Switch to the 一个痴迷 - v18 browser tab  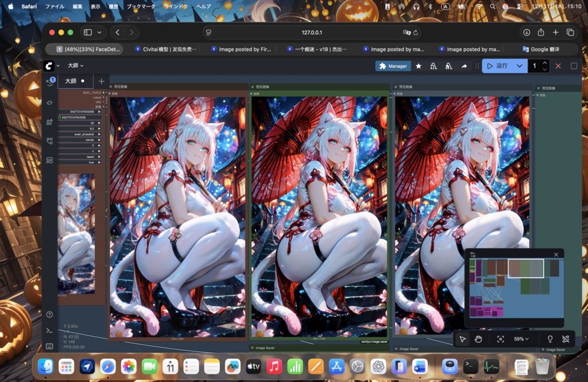pos(317,49)
